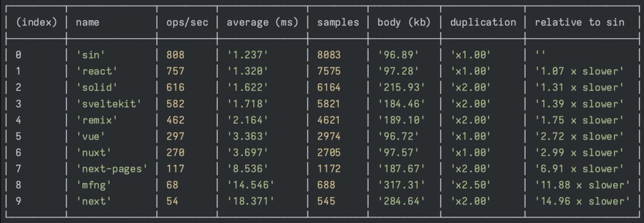Click ops/sec value 68
The width and height of the screenshot is (644, 223).
click(x=173, y=184)
